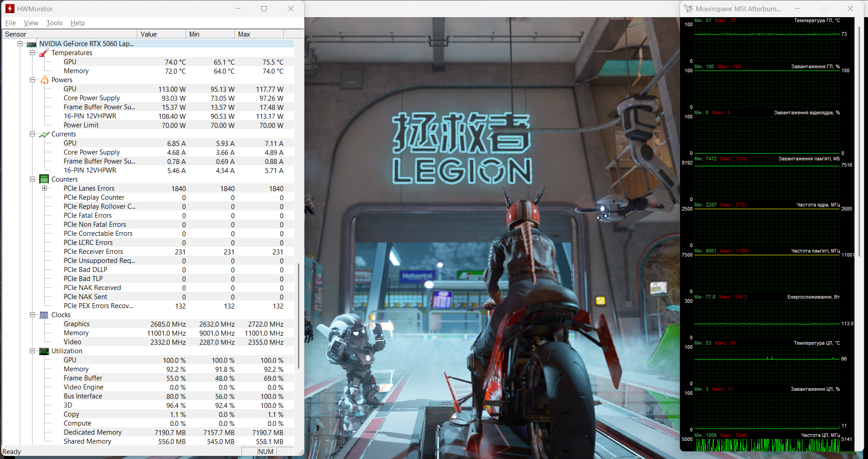Click the Температура ГП graph label
Screen dimensions: 868x459
tap(817, 20)
